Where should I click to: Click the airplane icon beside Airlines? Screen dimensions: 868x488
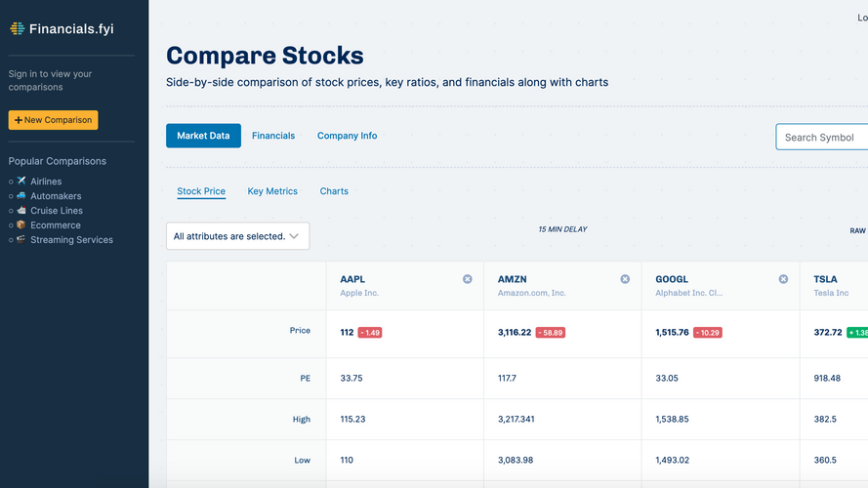click(x=21, y=181)
